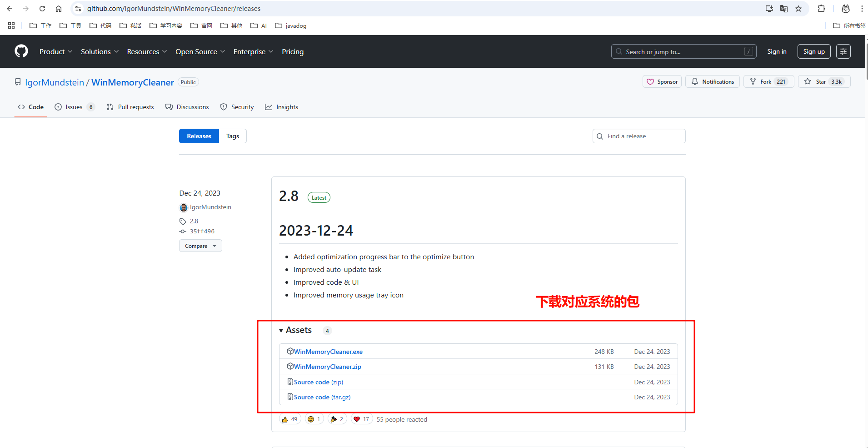This screenshot has width=868, height=448.
Task: Click the Sign up button
Action: click(x=814, y=51)
